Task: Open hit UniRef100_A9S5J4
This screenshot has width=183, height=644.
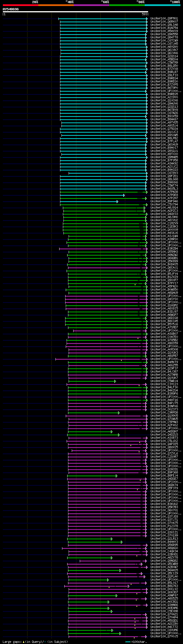Action: pos(164,126)
